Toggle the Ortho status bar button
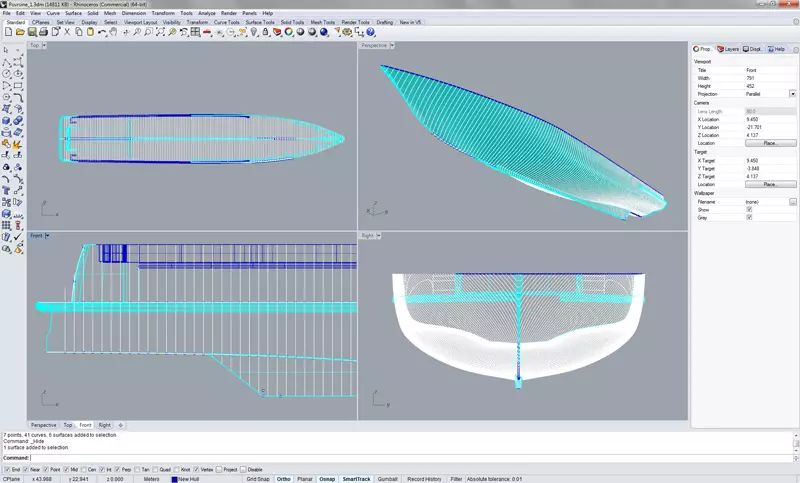 tap(284, 479)
